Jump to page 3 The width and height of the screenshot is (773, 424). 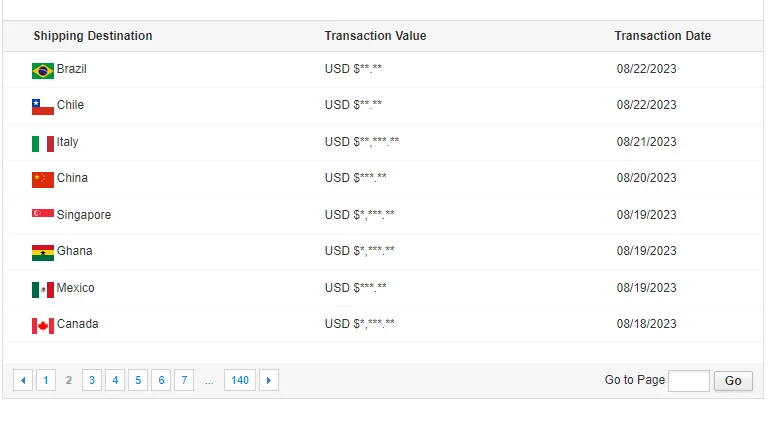tap(92, 380)
